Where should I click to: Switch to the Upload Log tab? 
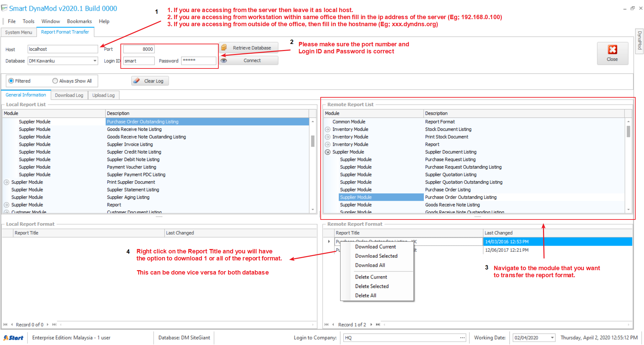pos(103,95)
